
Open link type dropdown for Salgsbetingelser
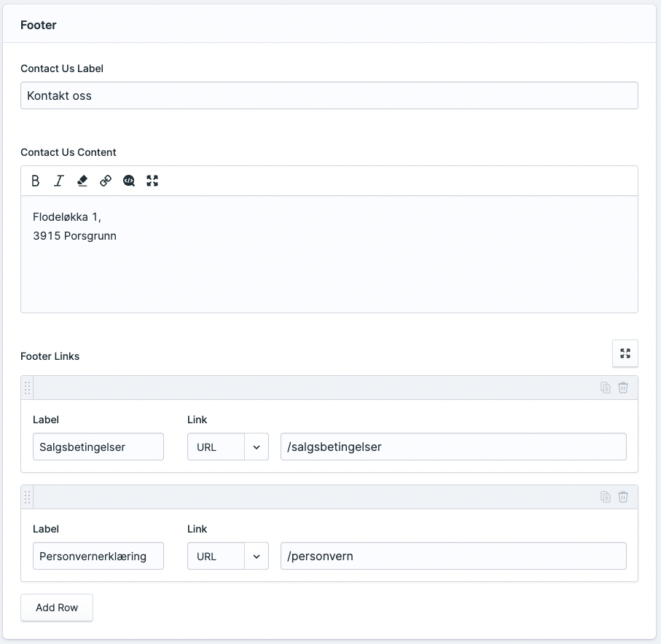pyautogui.click(x=256, y=447)
